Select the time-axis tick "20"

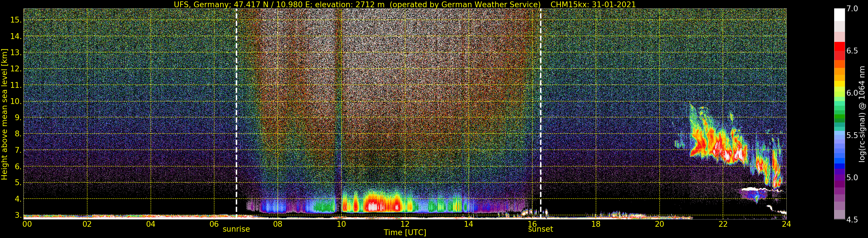pos(659,224)
